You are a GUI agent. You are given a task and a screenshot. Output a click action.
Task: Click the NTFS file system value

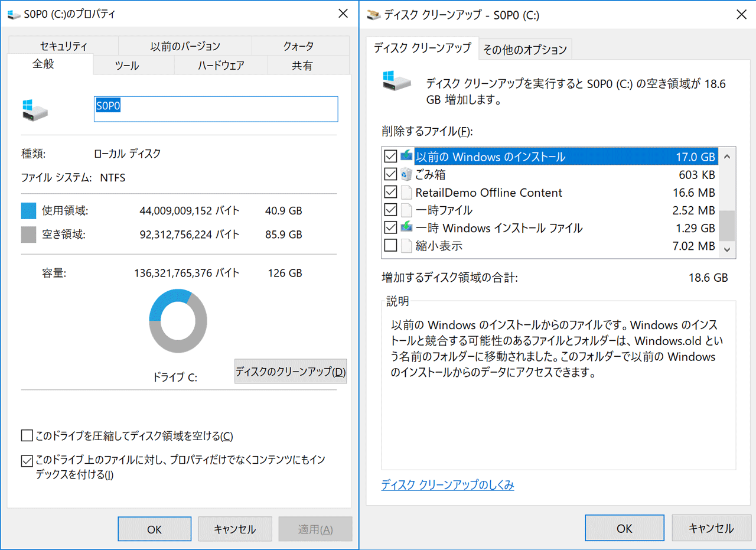click(113, 177)
